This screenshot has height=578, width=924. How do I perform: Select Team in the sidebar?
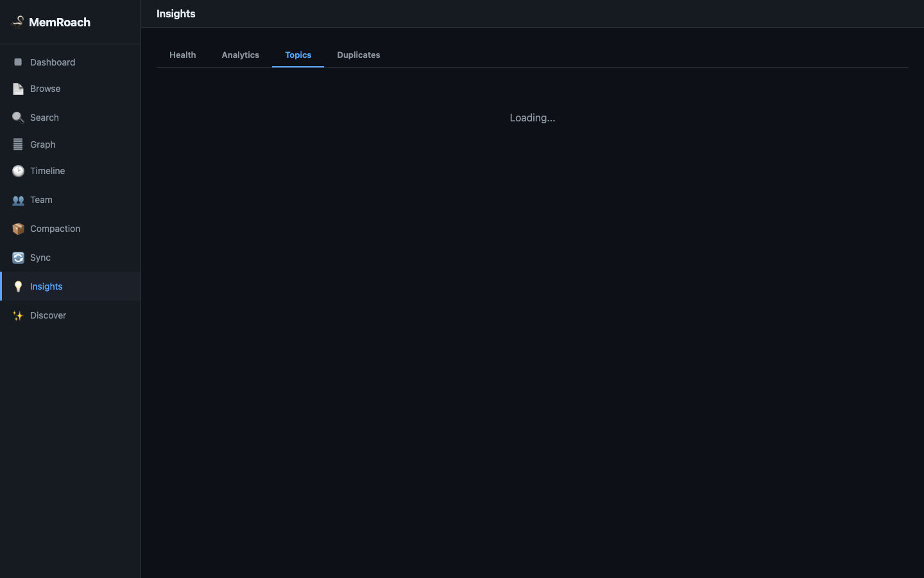pos(41,200)
